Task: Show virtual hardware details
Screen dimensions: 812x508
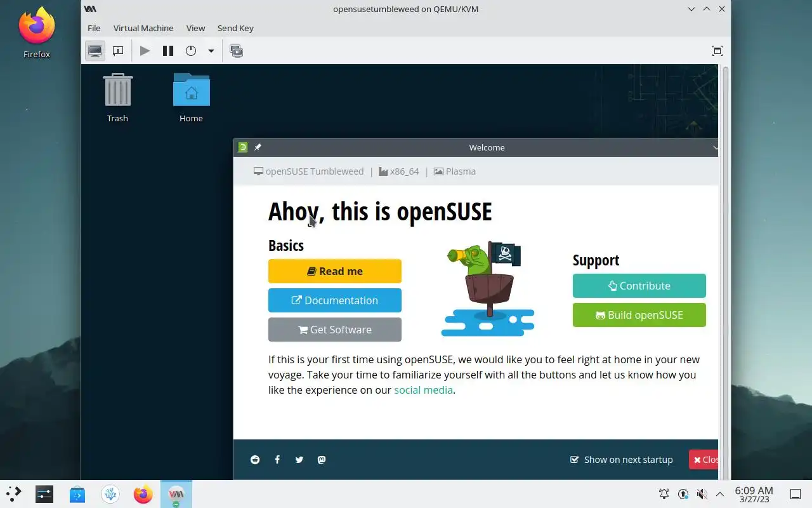Action: click(118, 51)
